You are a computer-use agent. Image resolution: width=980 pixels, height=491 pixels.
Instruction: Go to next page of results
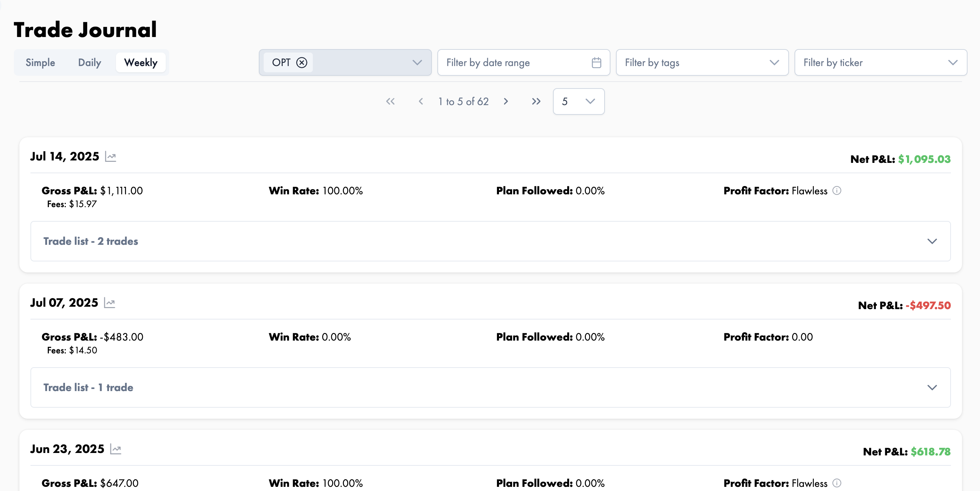(506, 101)
